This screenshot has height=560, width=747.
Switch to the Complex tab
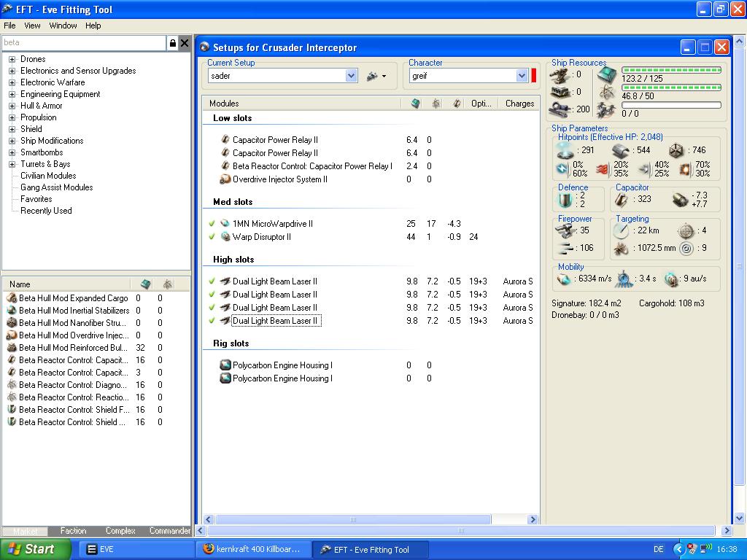point(120,531)
